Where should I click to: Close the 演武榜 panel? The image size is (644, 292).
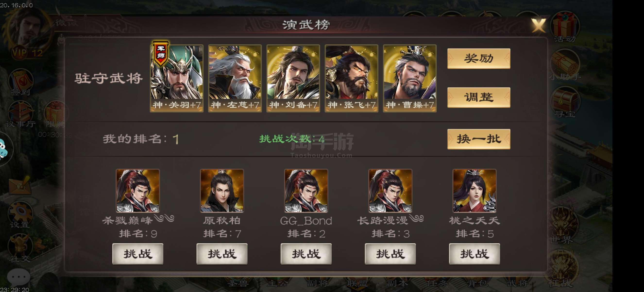[x=538, y=25]
